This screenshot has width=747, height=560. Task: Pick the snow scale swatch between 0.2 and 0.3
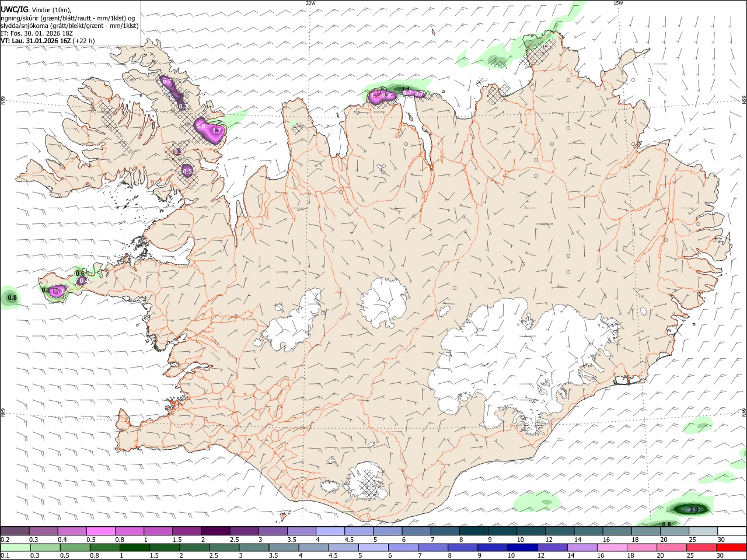tap(16, 531)
